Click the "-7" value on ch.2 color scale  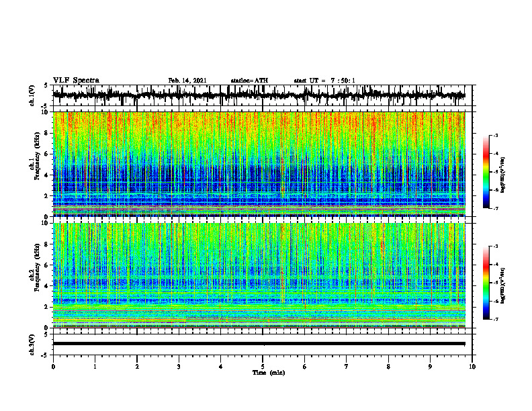tap(495, 319)
